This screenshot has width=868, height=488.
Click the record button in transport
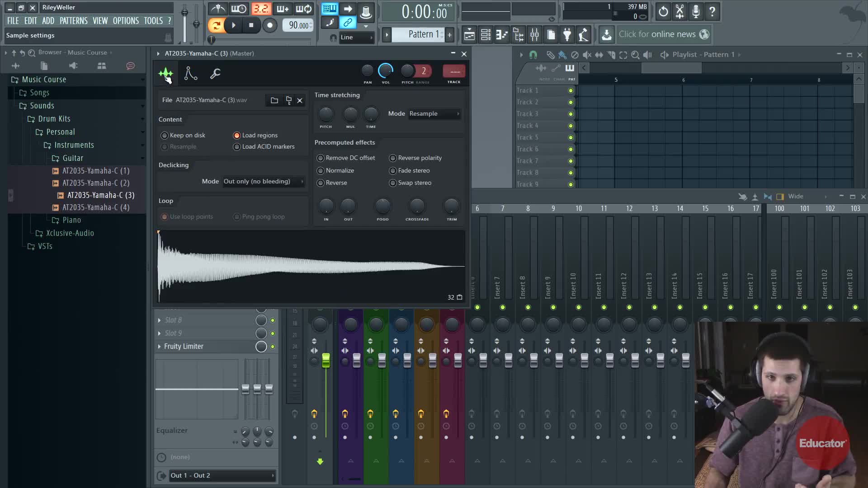(x=269, y=25)
